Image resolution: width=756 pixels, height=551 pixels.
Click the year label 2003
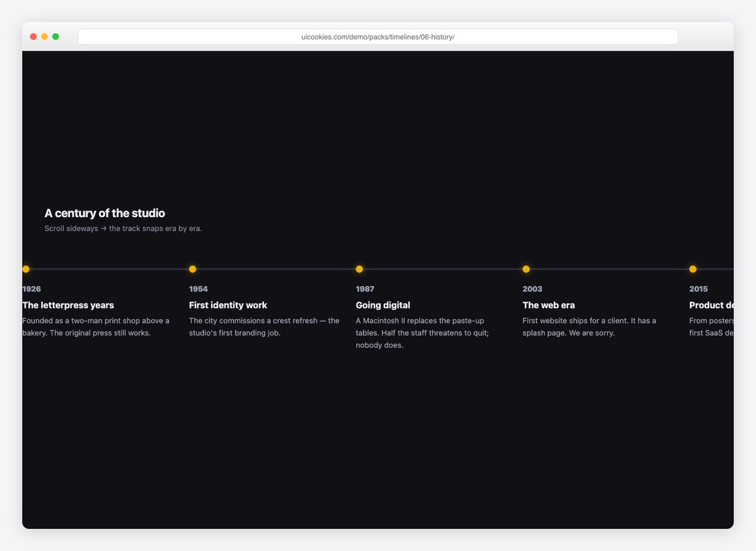[x=532, y=289]
